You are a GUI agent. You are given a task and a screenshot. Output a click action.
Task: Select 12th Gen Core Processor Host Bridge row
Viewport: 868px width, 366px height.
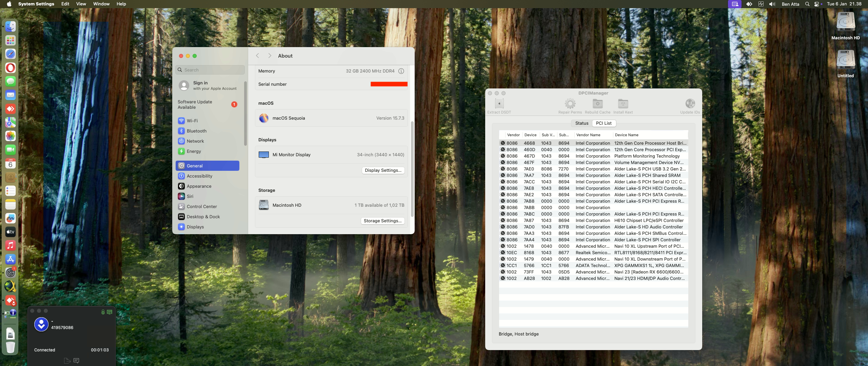coord(593,143)
